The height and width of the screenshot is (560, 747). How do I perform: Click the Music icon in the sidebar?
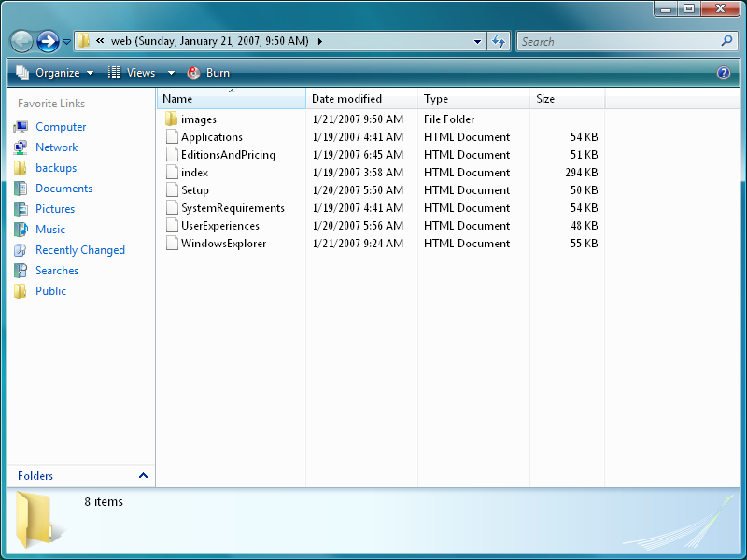click(21, 230)
